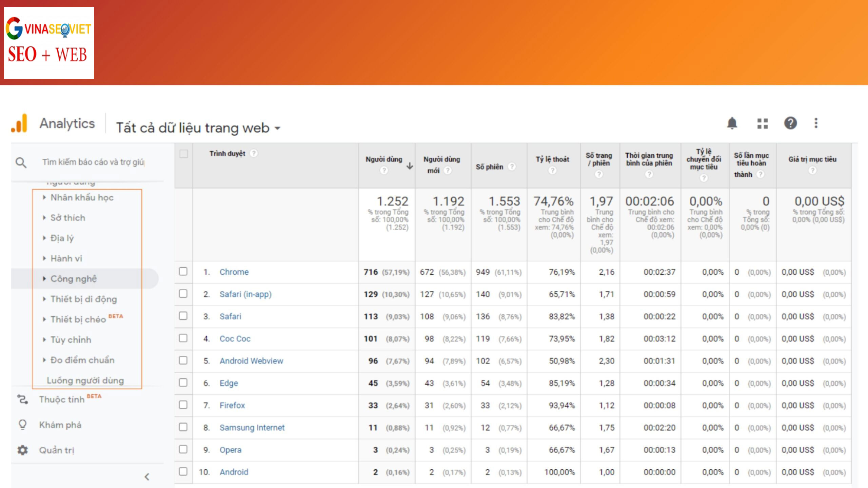Click help icon under Số trang / phiên header
868x488 pixels.
point(599,174)
